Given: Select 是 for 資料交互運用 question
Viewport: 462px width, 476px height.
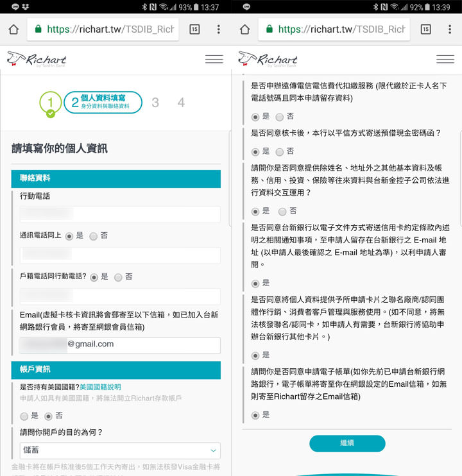Looking at the screenshot, I should click(x=255, y=212).
